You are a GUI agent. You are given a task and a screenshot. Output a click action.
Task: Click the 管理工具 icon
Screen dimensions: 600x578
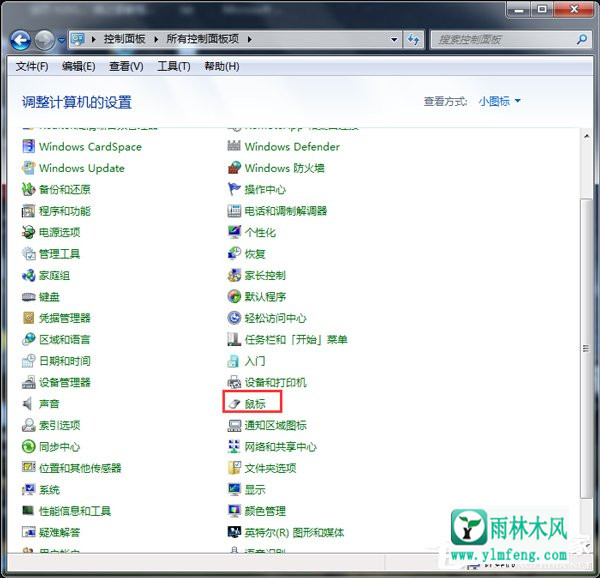pyautogui.click(x=28, y=254)
